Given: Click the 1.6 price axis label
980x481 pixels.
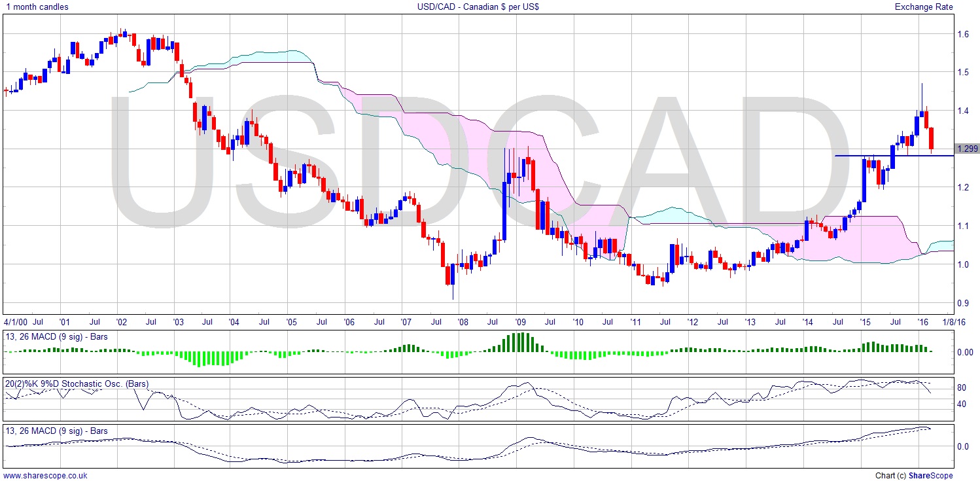Looking at the screenshot, I should pos(964,34).
